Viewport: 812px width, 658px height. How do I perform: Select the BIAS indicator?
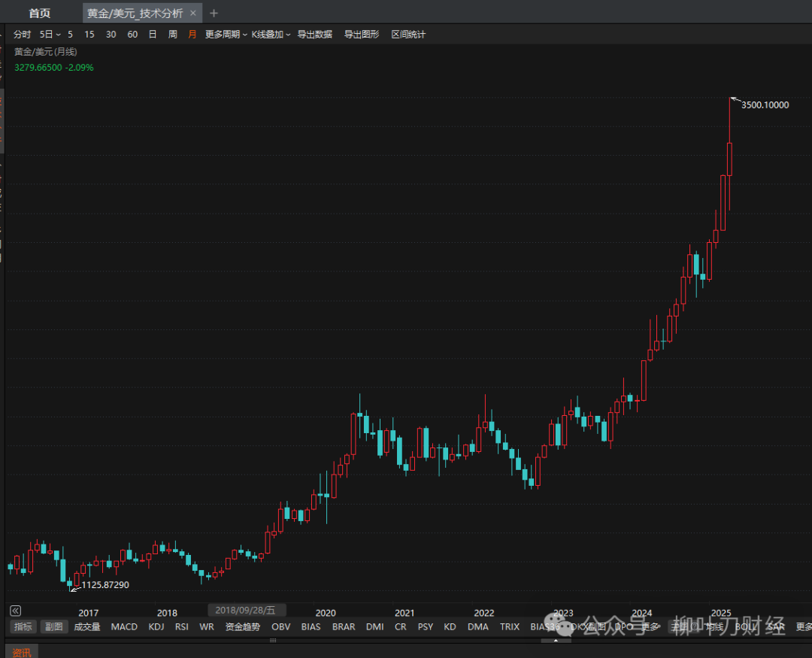[x=311, y=627]
